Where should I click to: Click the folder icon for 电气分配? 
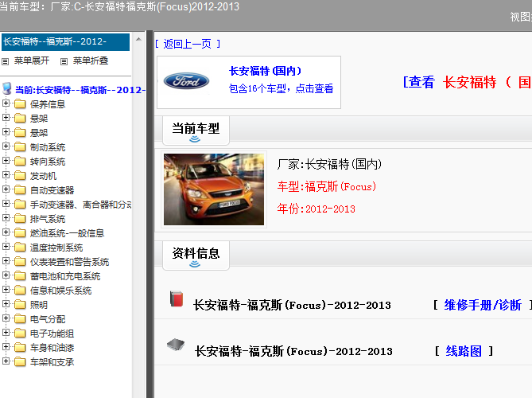tap(20, 318)
